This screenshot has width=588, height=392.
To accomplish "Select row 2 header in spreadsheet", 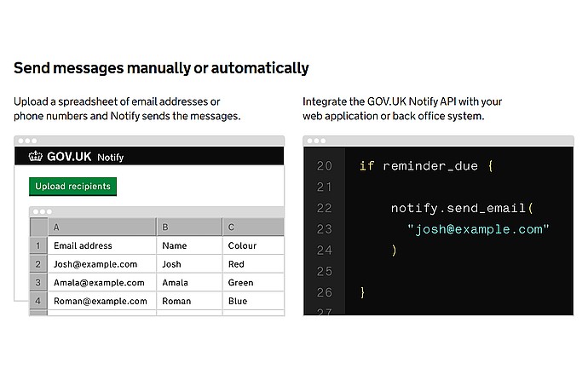I will (38, 264).
